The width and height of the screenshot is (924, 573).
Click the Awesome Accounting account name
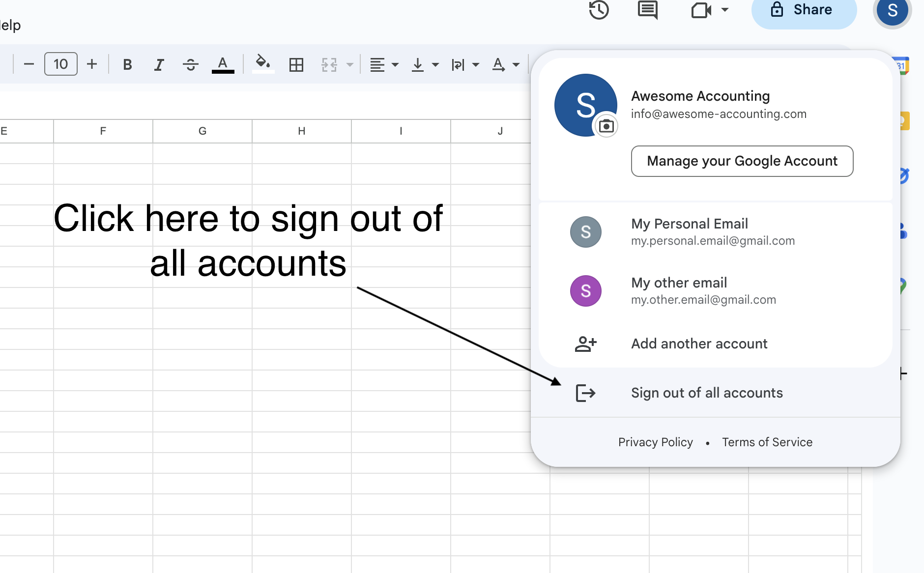[700, 96]
